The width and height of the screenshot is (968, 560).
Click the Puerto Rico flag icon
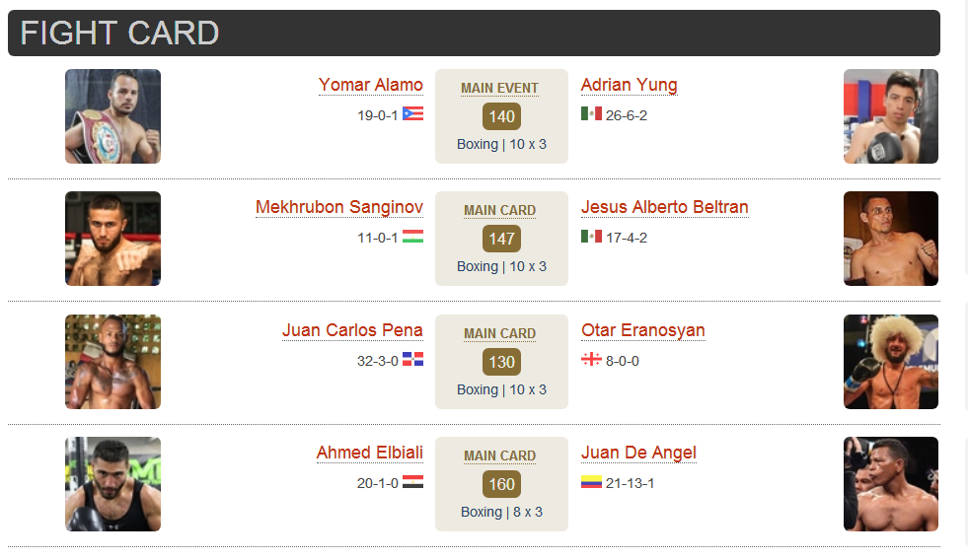point(413,113)
